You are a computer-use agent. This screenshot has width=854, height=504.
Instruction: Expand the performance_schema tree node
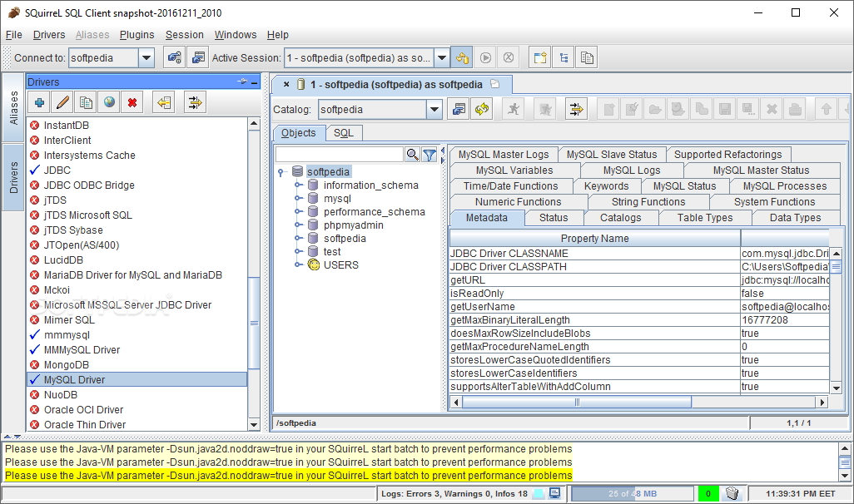pyautogui.click(x=298, y=212)
